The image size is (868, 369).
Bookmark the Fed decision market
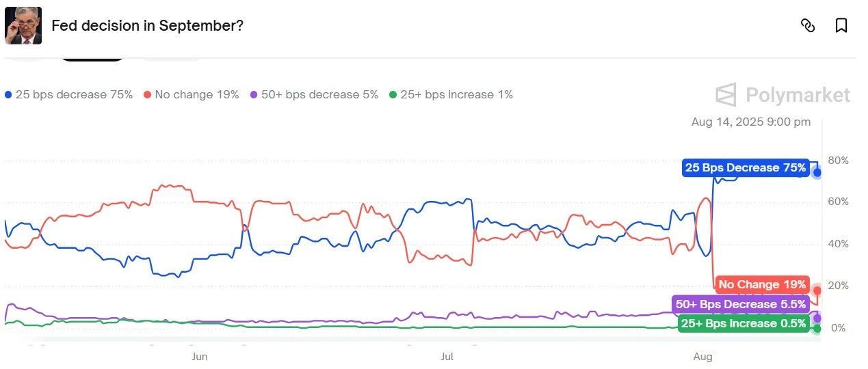pos(841,26)
